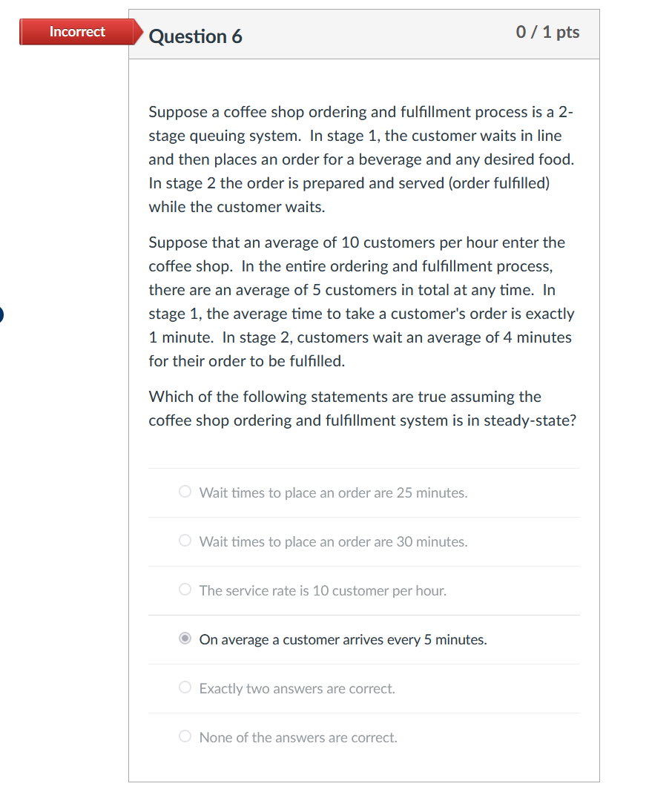The image size is (672, 792).
Task: Pick 'Exactly two answers are correct'
Action: 297,688
